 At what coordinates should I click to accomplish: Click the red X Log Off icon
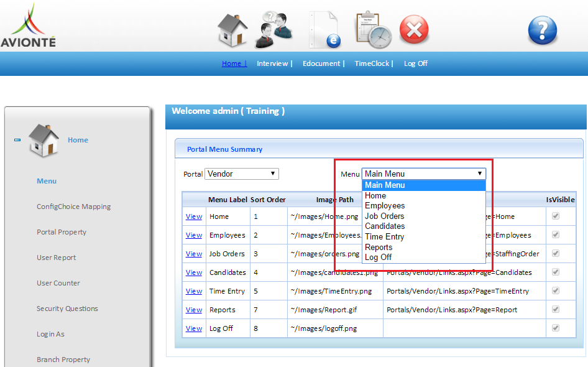click(x=414, y=29)
